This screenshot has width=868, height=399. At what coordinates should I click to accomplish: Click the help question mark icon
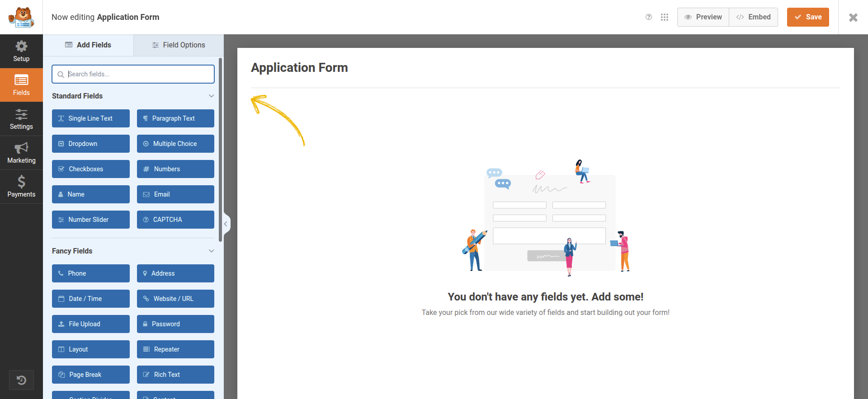click(649, 17)
